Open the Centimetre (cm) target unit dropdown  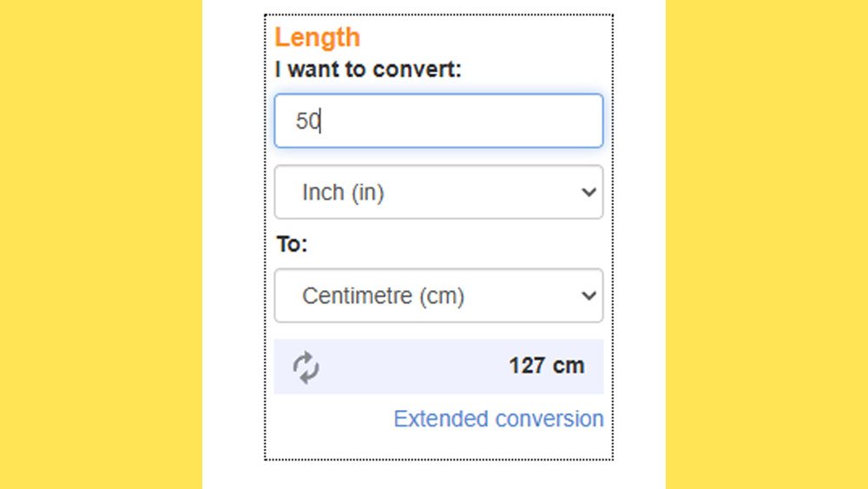(x=438, y=295)
